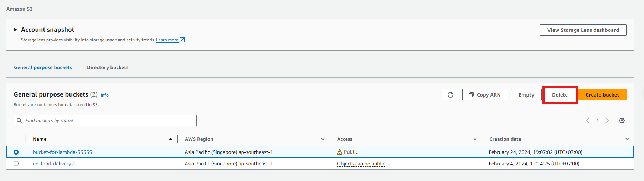The image size is (644, 181).
Task: Open table preferences gear icon
Action: tap(622, 120)
